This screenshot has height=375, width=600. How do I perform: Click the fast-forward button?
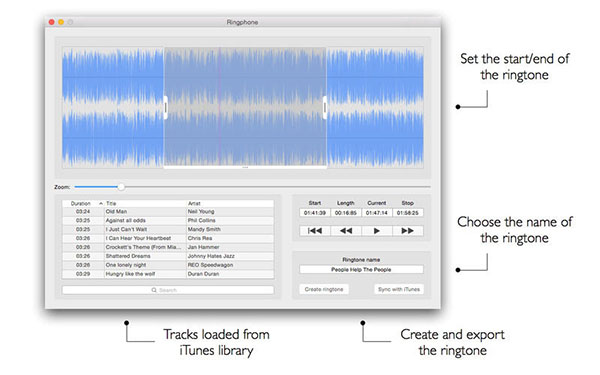(x=408, y=231)
